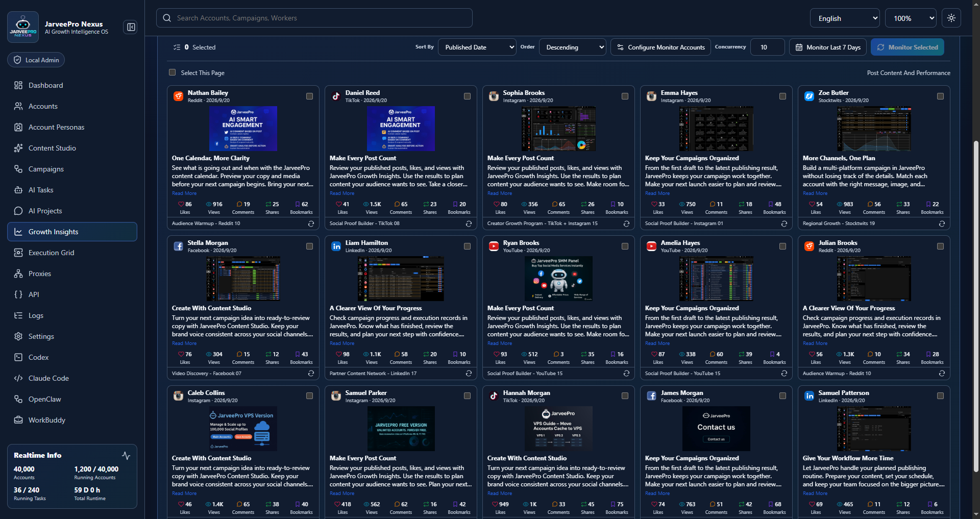Click the search magnifier icon
The width and height of the screenshot is (980, 519).
pos(167,18)
